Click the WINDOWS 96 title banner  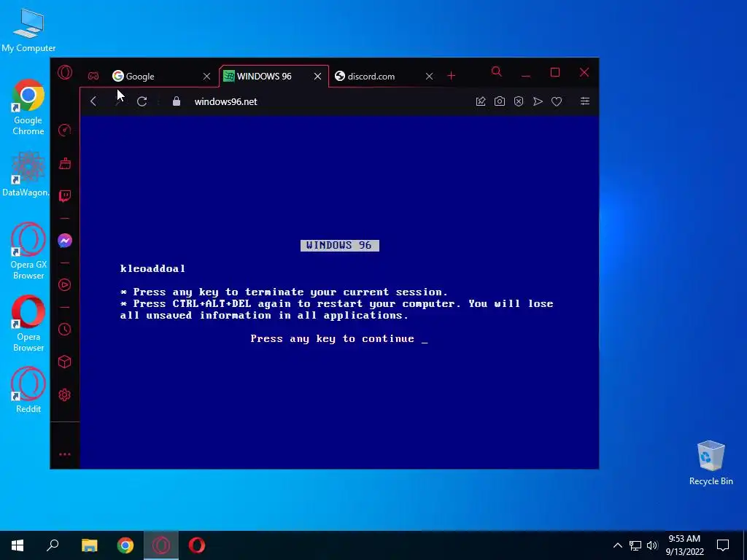point(340,245)
